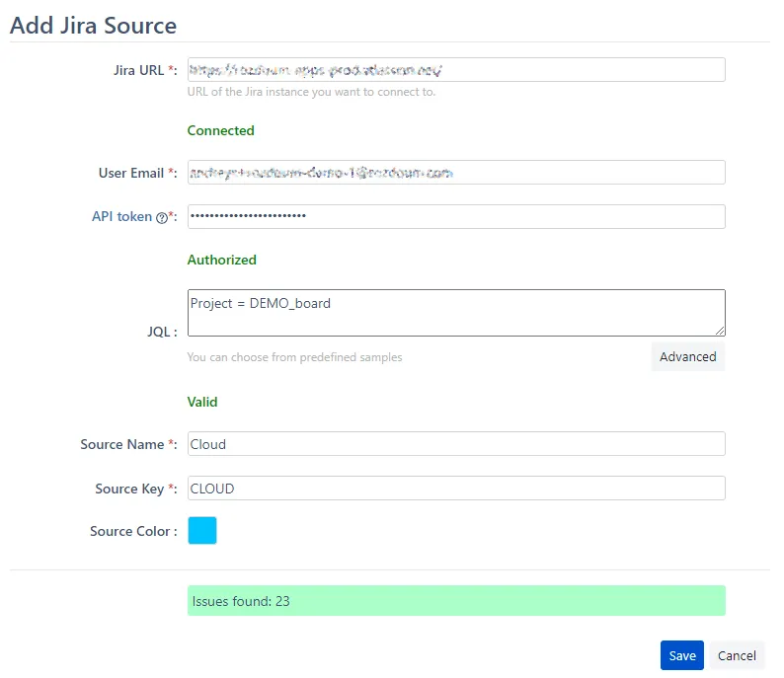Click the User Email input field

click(456, 173)
